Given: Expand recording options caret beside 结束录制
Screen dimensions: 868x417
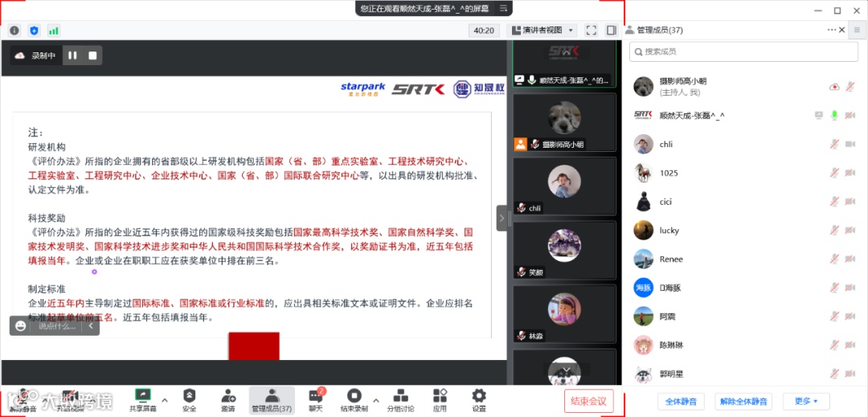Looking at the screenshot, I should click(x=376, y=400).
